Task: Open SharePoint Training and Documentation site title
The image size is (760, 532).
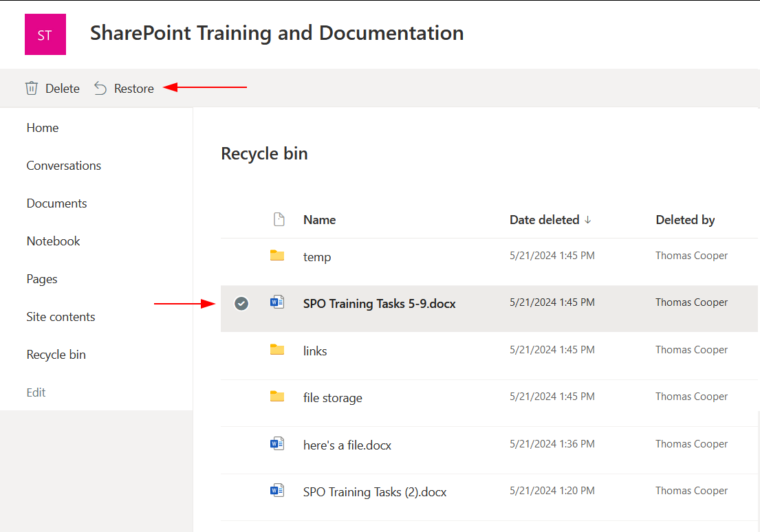Action: pyautogui.click(x=276, y=33)
